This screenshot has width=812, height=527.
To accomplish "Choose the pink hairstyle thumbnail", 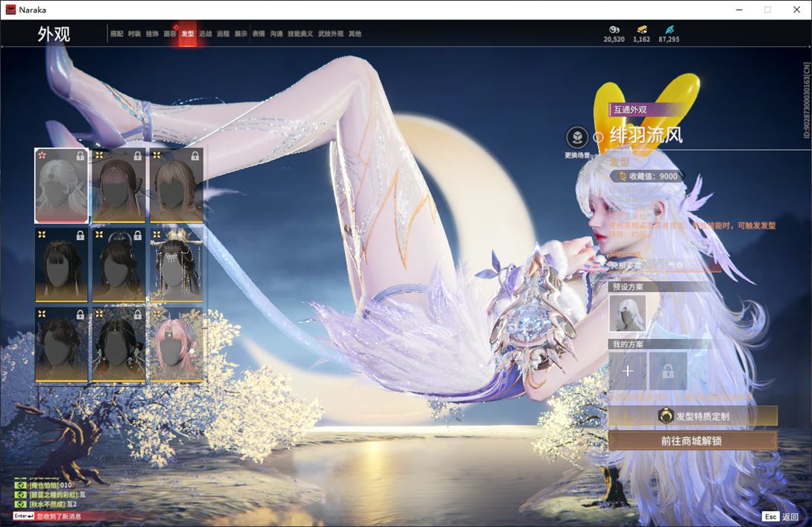I will click(x=176, y=344).
